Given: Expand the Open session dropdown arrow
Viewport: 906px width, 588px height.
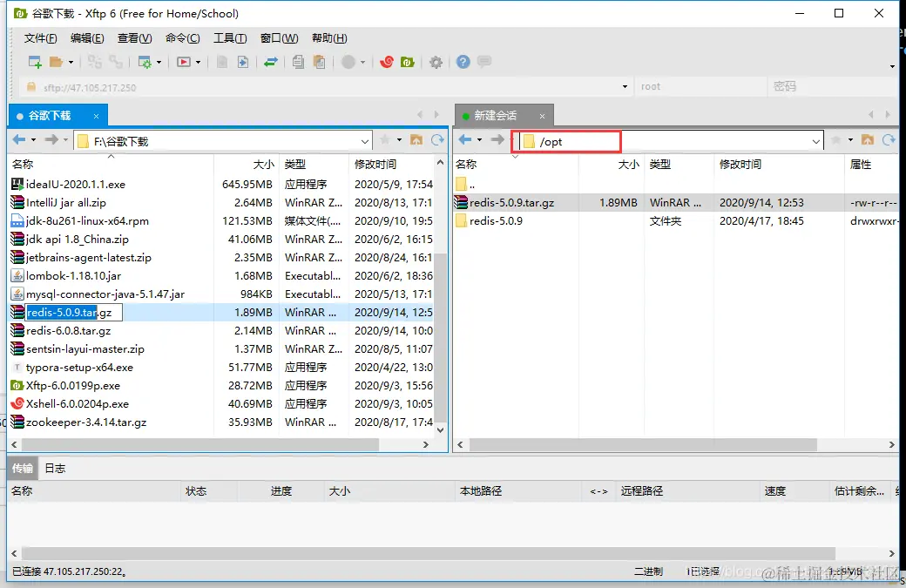Looking at the screenshot, I should pos(71,62).
